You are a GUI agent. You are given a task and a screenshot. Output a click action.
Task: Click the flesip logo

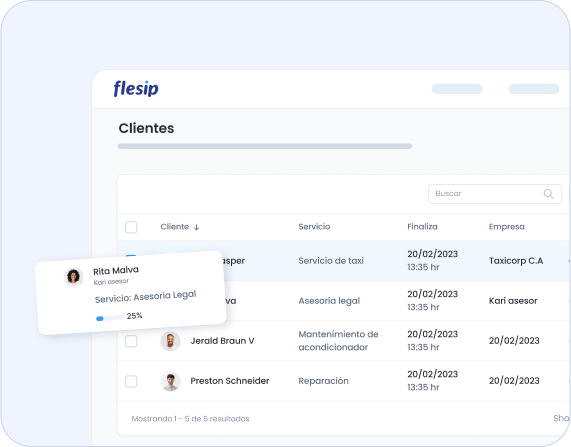(x=136, y=89)
